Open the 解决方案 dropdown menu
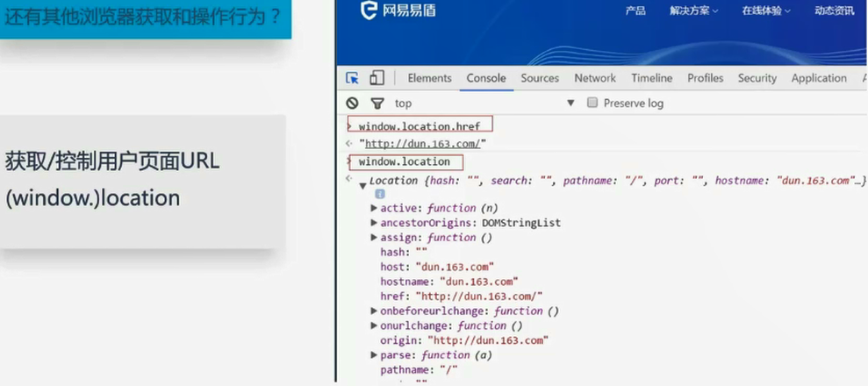The width and height of the screenshot is (868, 386). tap(693, 11)
